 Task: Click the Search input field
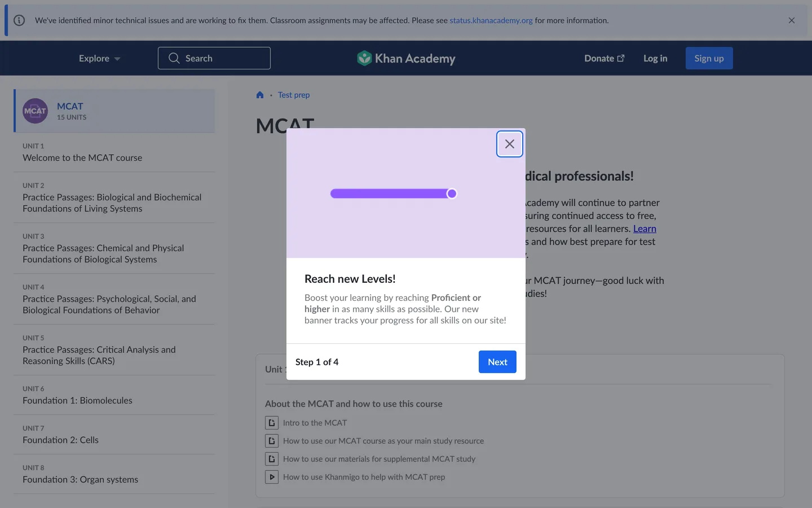tap(214, 58)
